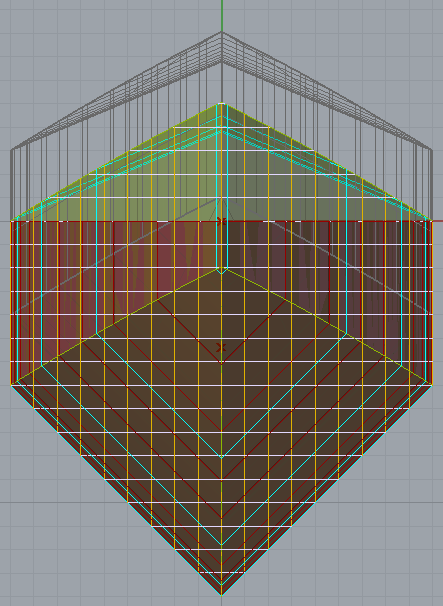Select the bottom vertex of the brown diamond
The height and width of the screenshot is (606, 443).
point(222,594)
